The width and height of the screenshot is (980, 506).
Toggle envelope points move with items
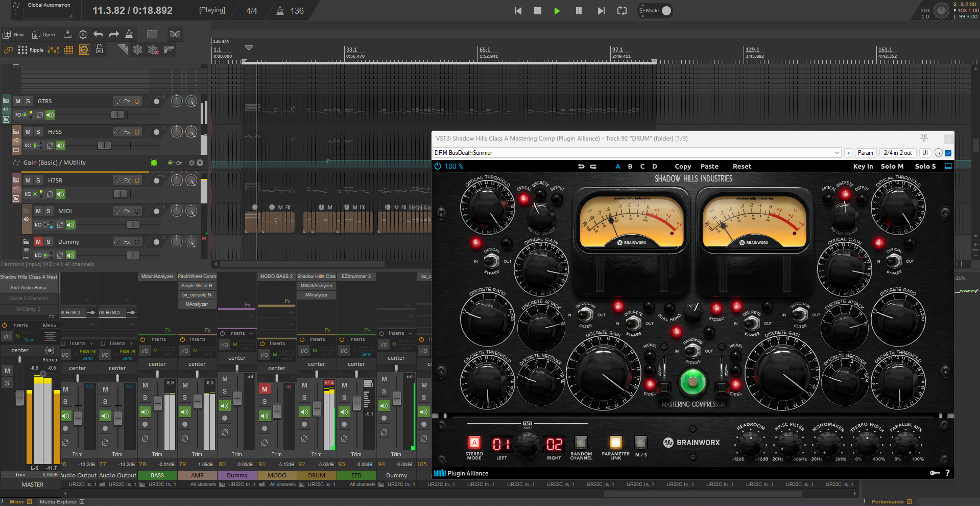(x=53, y=50)
